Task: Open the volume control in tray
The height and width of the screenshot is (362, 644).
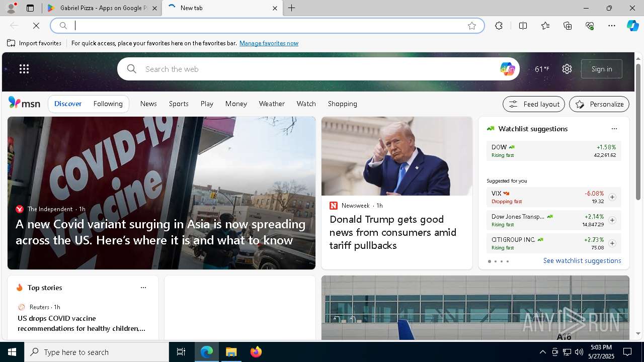Action: click(x=579, y=352)
